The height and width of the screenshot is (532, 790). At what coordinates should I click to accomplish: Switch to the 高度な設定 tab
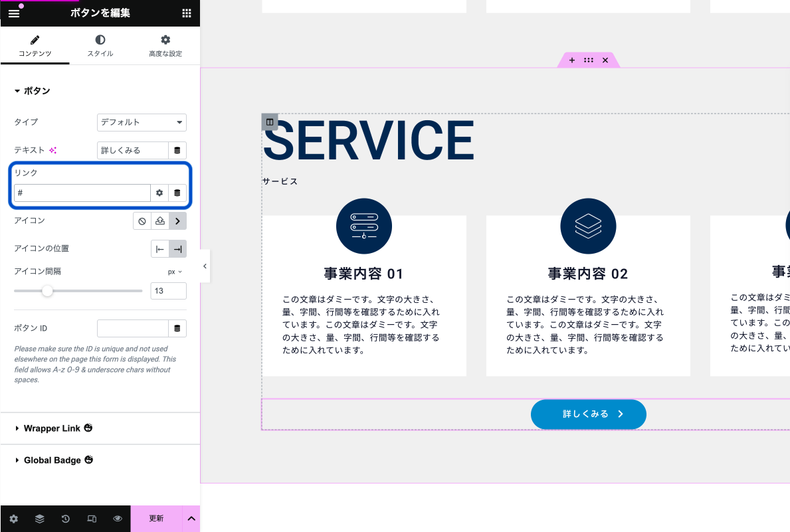point(165,46)
